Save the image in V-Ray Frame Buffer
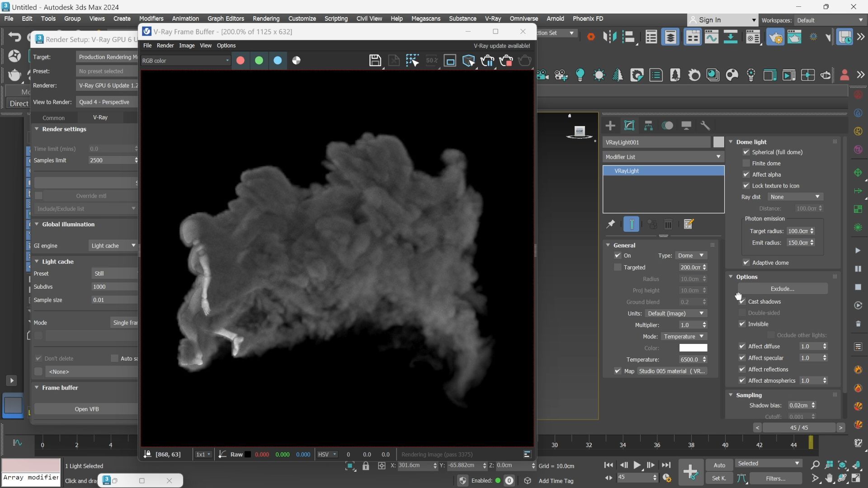This screenshot has height=488, width=868. (375, 61)
